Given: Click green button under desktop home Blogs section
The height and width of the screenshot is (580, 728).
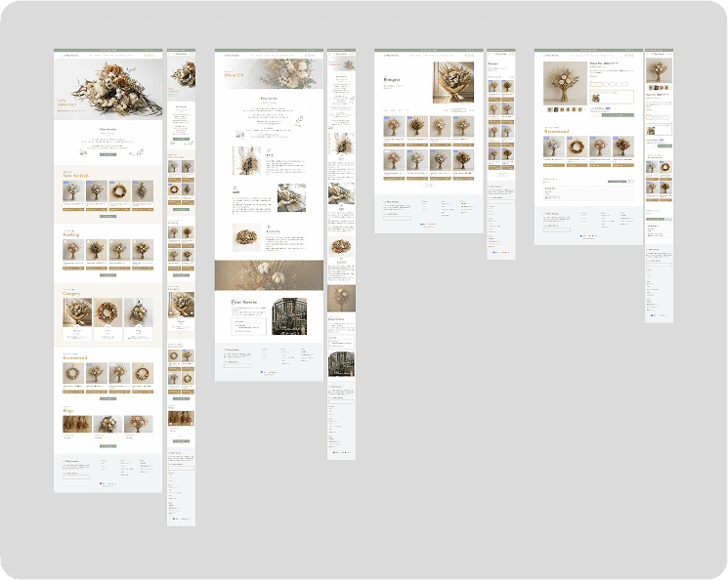Looking at the screenshot, I should coord(107,446).
